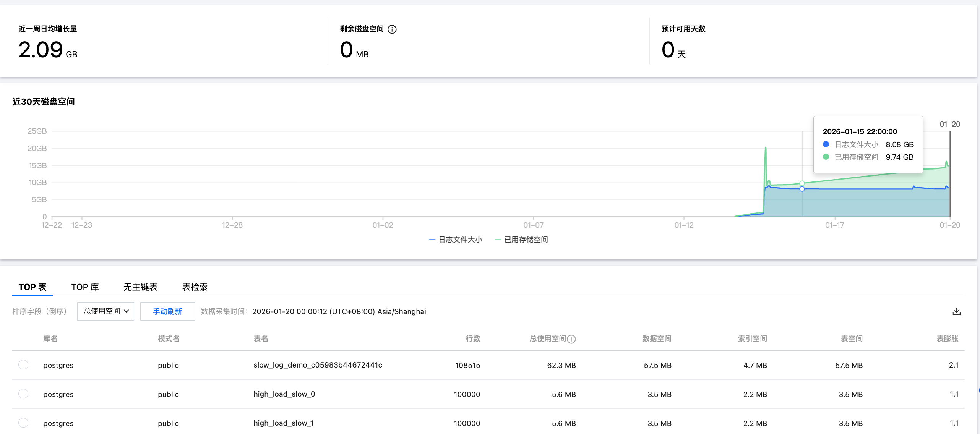Image resolution: width=980 pixels, height=434 pixels.
Task: Click the 01-20 end marker on chart
Action: click(x=950, y=125)
